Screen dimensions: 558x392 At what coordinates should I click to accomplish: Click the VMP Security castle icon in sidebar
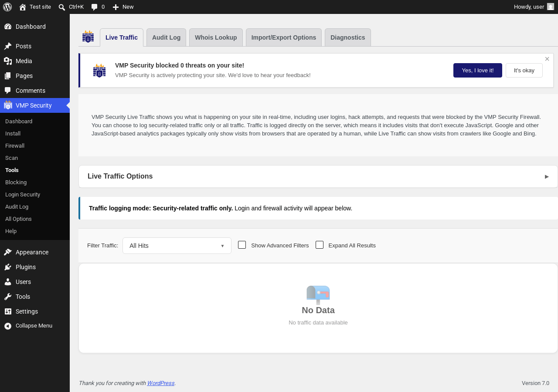8,105
